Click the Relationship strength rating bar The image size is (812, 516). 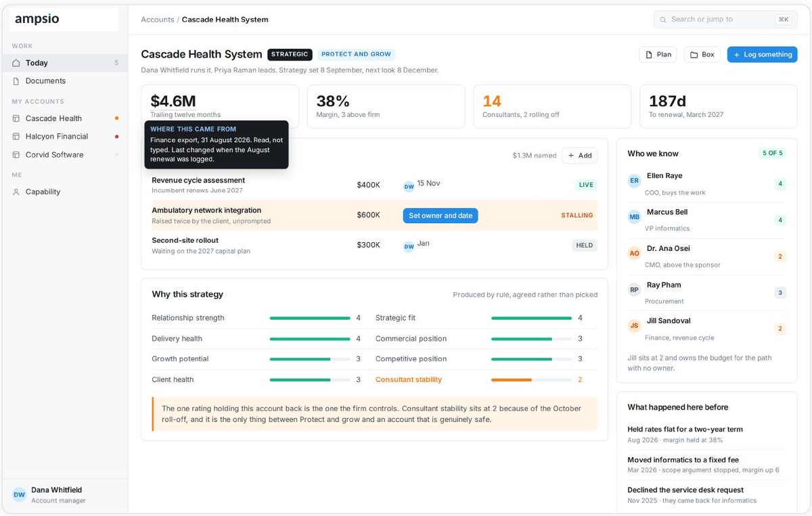point(310,318)
